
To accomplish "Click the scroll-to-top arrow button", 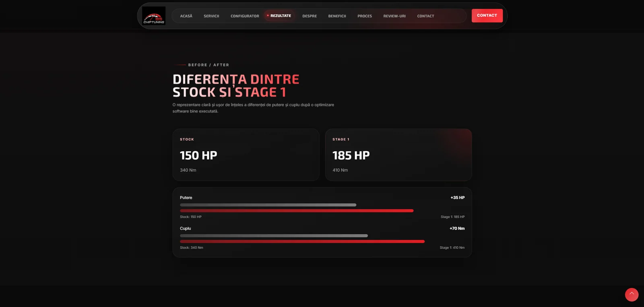I will click(x=632, y=295).
